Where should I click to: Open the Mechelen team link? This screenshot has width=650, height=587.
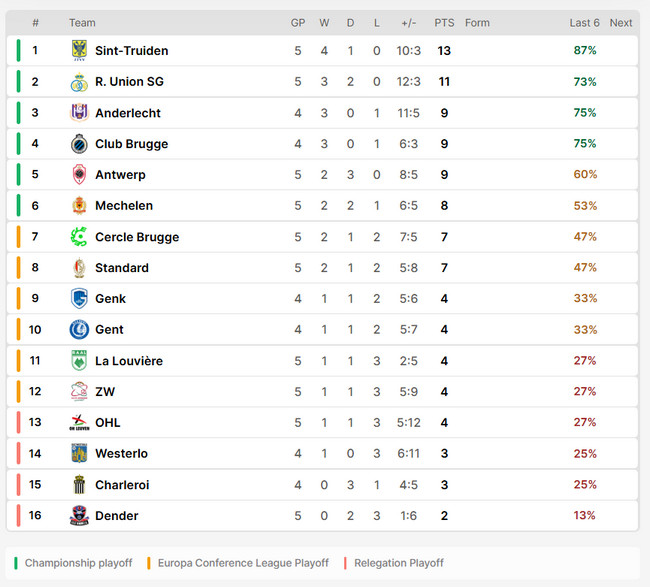tap(124, 206)
